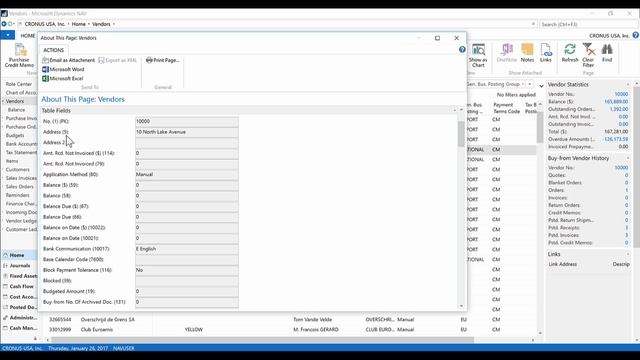This screenshot has height=360, width=640.
Task: Open Balance ($) amount link
Action: point(616,102)
